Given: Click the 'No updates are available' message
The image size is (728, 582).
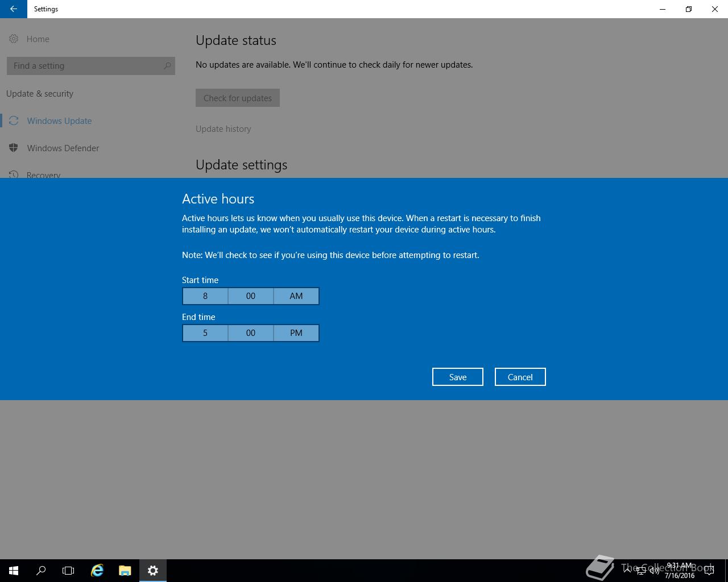Looking at the screenshot, I should point(334,65).
